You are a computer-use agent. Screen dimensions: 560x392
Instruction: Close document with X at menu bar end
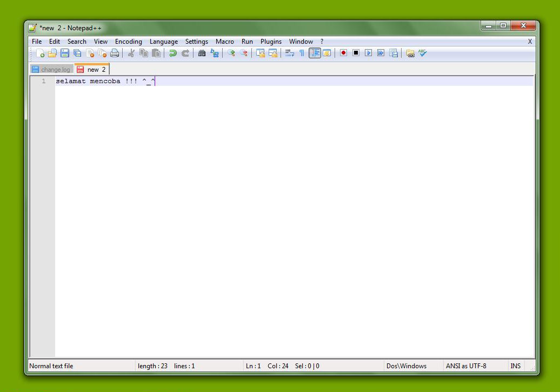coord(530,42)
